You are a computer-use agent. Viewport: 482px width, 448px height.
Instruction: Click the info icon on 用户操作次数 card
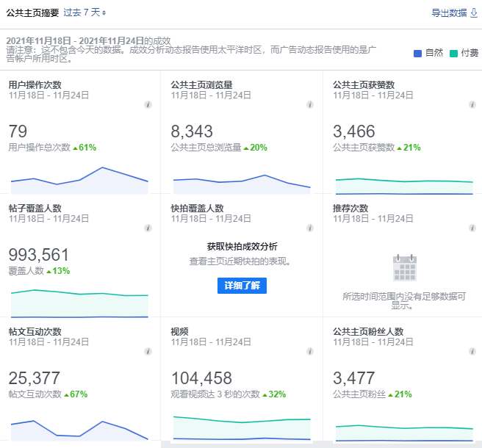click(148, 105)
